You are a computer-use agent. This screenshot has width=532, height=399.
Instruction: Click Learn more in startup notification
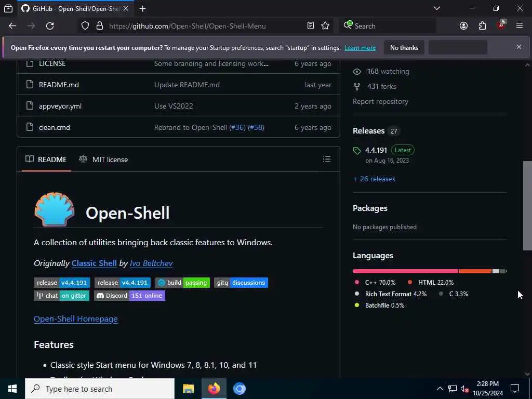click(360, 48)
